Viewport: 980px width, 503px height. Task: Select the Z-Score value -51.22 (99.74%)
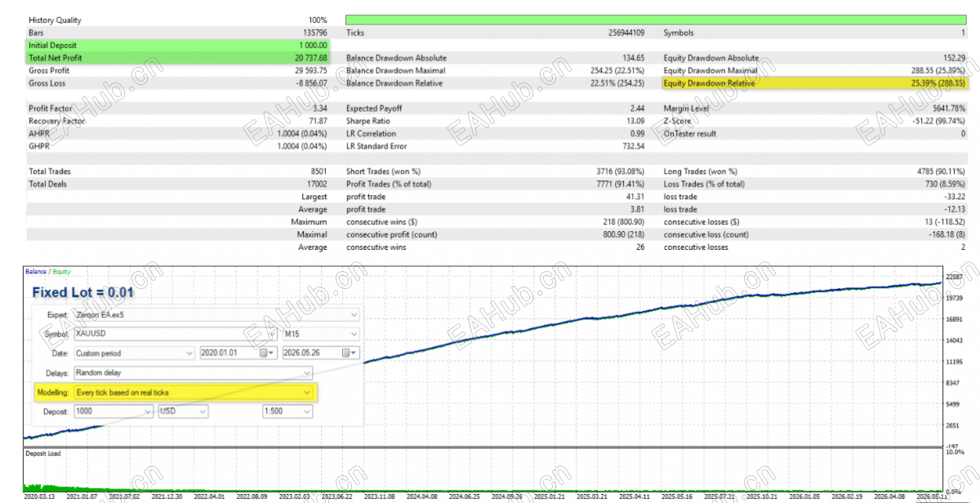point(940,121)
